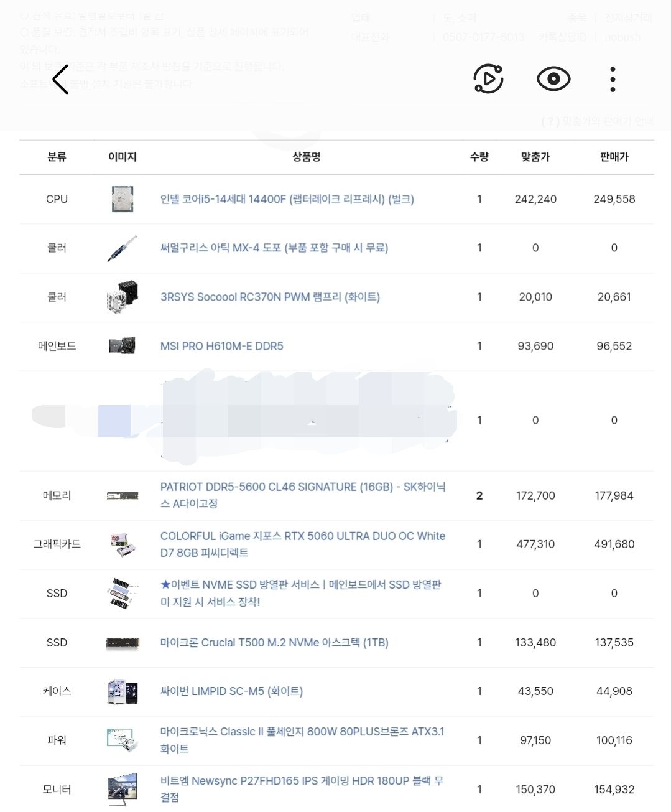Open the video playback icon

coord(488,79)
